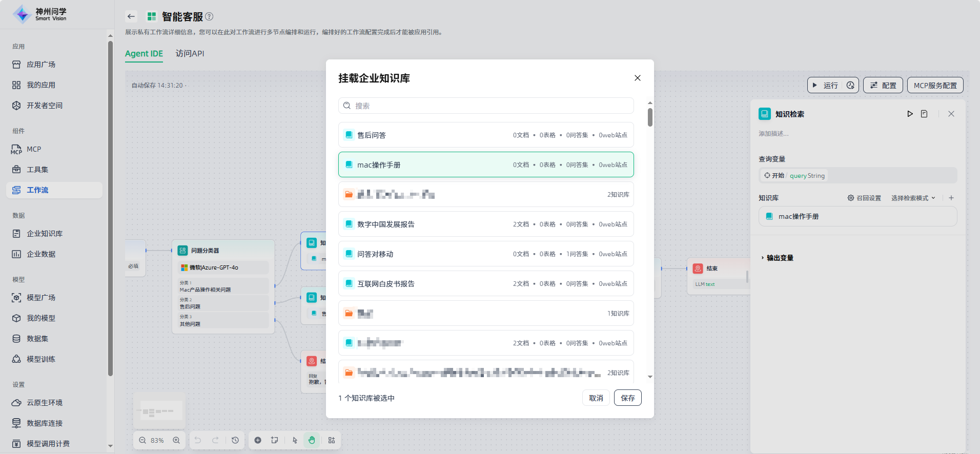Expand the folder containing 1知识库
This screenshot has width=980, height=454.
485,314
